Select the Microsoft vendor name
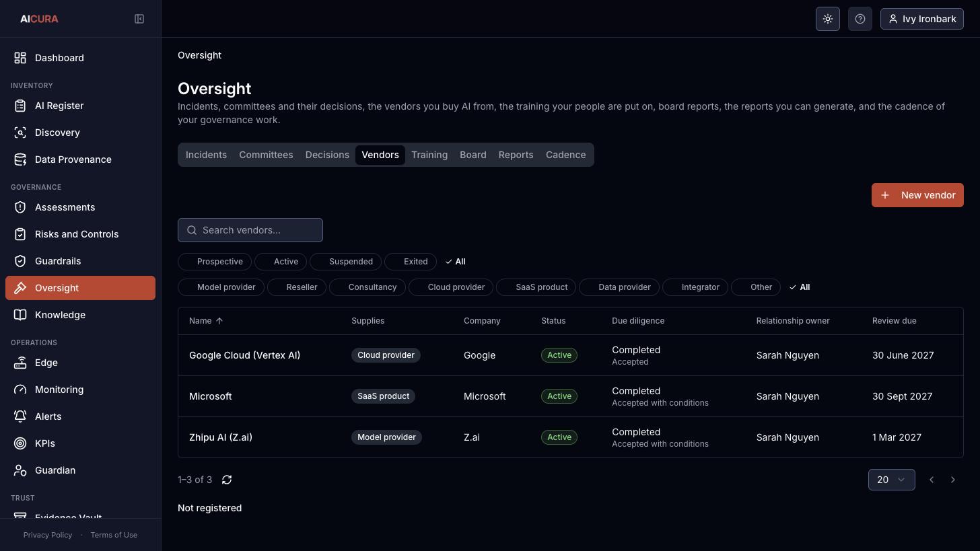The width and height of the screenshot is (980, 551). pyautogui.click(x=211, y=396)
